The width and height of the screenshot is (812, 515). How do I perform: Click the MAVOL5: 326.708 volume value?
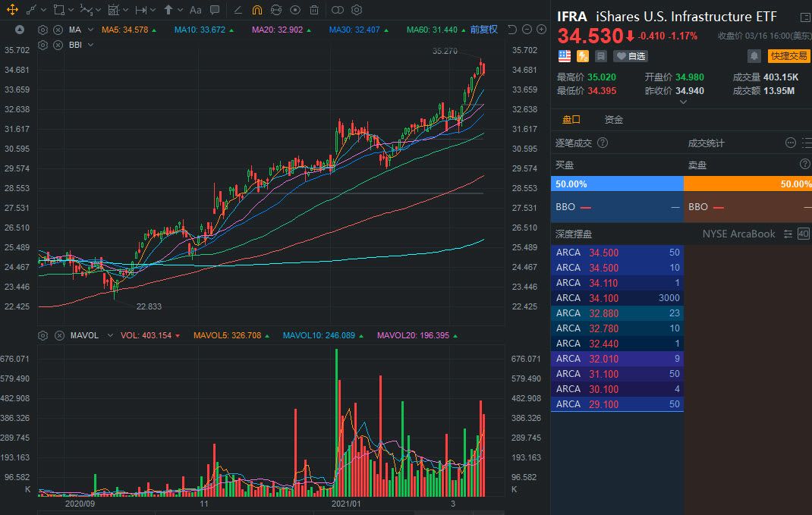(x=228, y=335)
